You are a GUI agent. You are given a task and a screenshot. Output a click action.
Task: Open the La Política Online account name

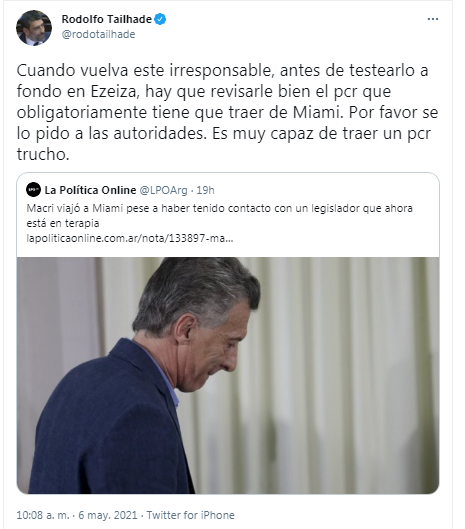point(90,190)
